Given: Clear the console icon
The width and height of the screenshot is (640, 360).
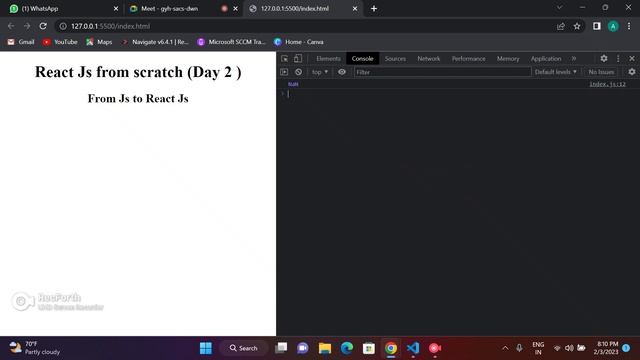Looking at the screenshot, I should tap(298, 72).
